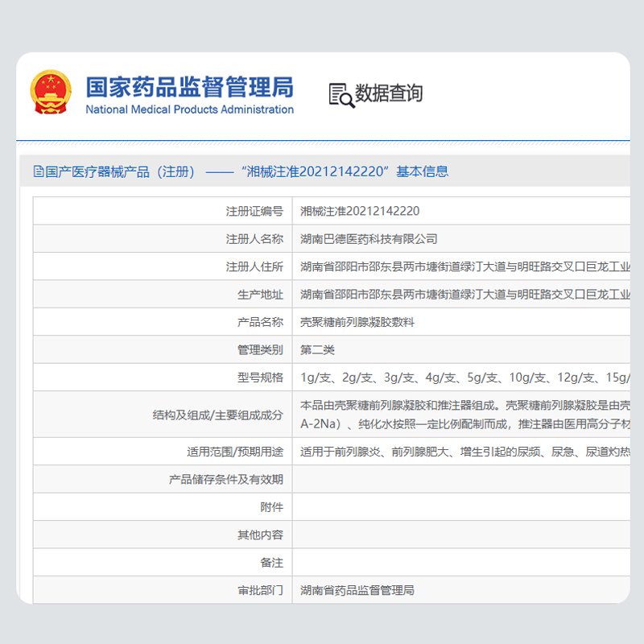Click the 注册人名称 label
Viewport: 644px width, 644px height.
click(254, 239)
